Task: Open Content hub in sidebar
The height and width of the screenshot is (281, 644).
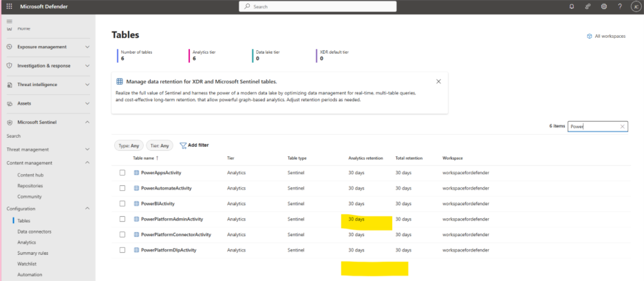Action: pos(30,175)
